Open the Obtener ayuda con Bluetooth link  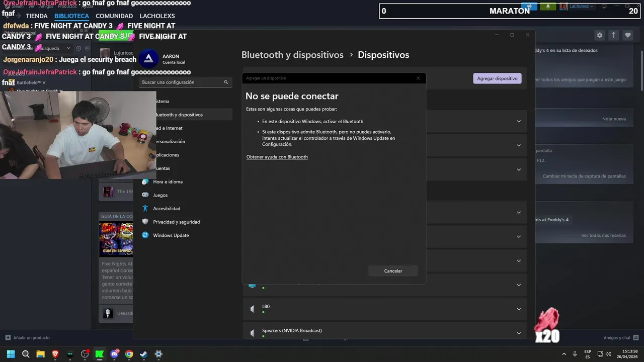pyautogui.click(x=277, y=157)
